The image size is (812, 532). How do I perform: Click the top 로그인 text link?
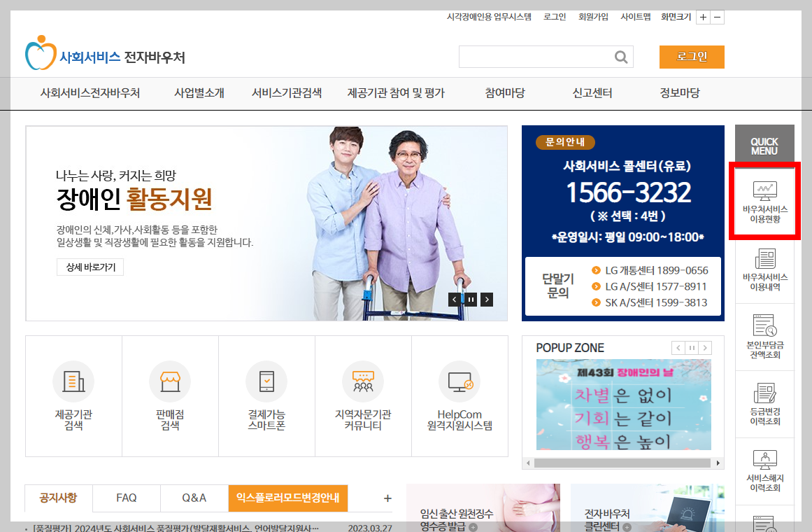[x=555, y=17]
